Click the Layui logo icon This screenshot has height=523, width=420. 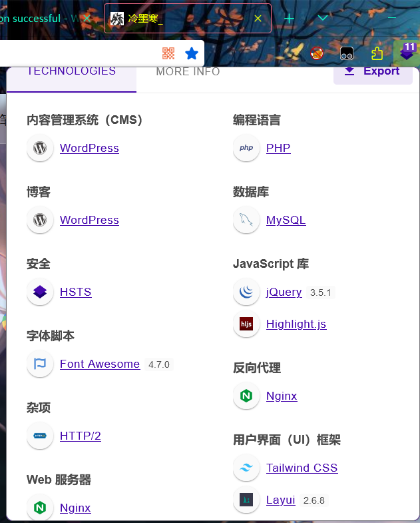246,500
